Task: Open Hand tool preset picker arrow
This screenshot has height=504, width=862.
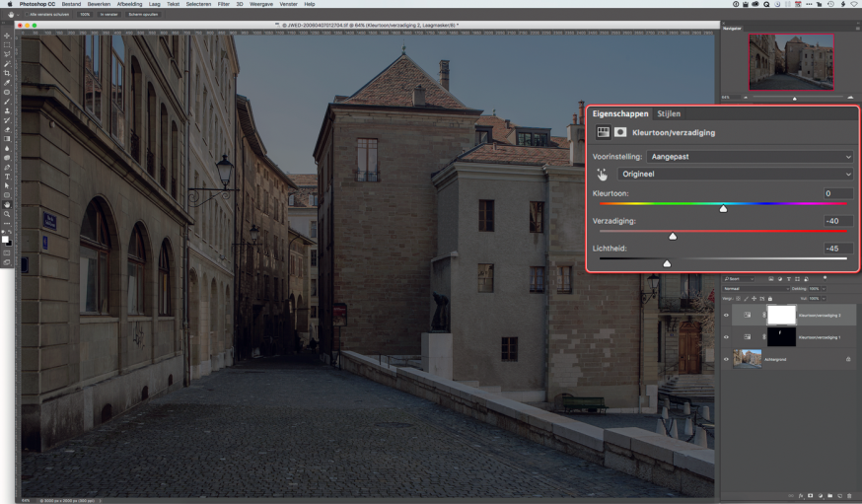Action: point(18,14)
